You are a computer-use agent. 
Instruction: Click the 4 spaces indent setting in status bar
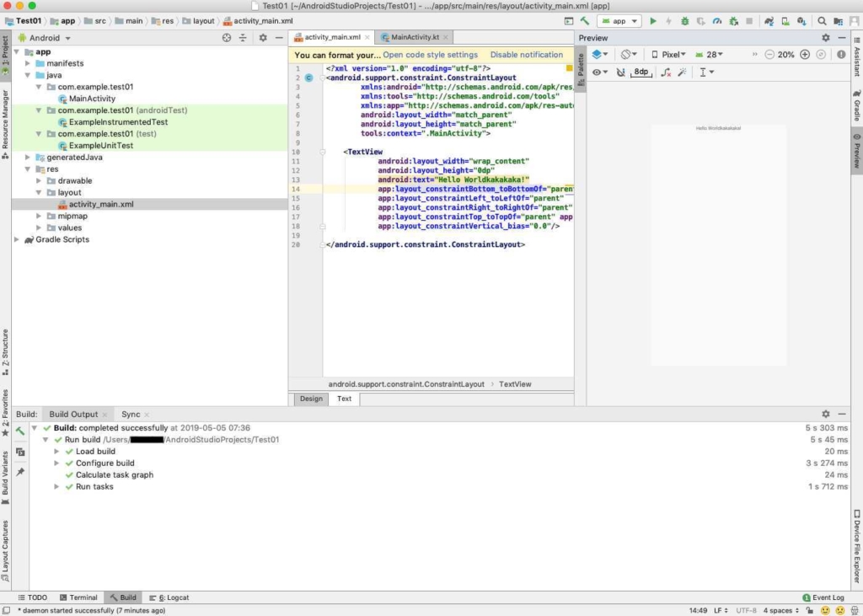(x=780, y=610)
